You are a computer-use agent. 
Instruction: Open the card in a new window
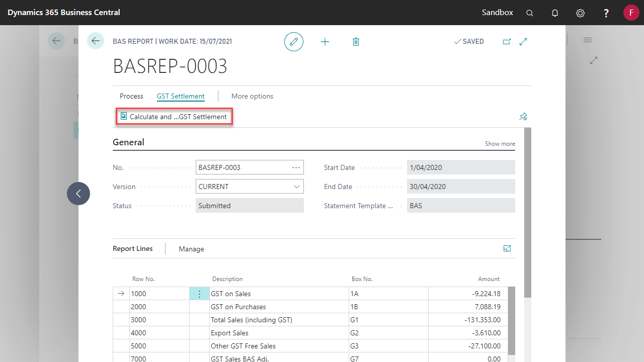point(507,42)
